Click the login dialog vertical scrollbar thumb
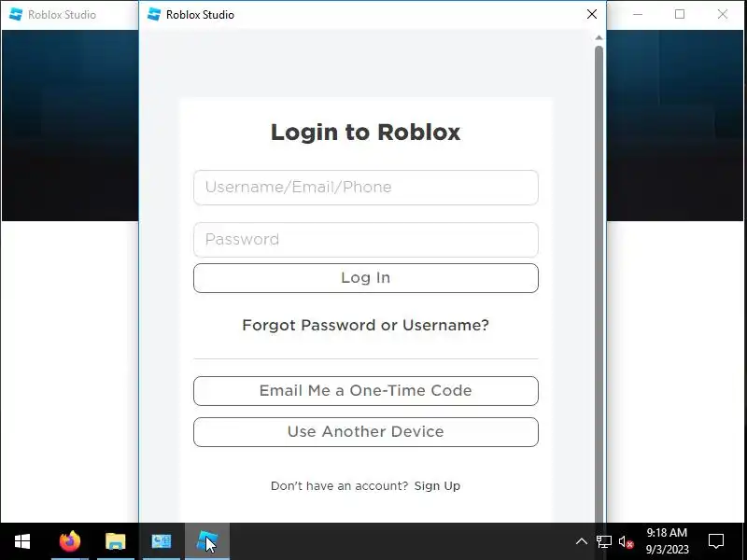This screenshot has height=560, width=747. (x=599, y=284)
